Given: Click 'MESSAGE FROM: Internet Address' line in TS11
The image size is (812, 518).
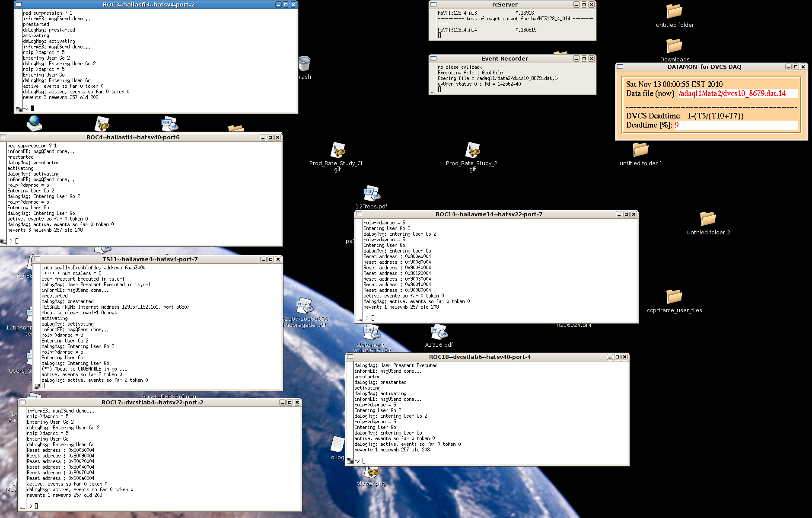Looking at the screenshot, I should coord(115,307).
